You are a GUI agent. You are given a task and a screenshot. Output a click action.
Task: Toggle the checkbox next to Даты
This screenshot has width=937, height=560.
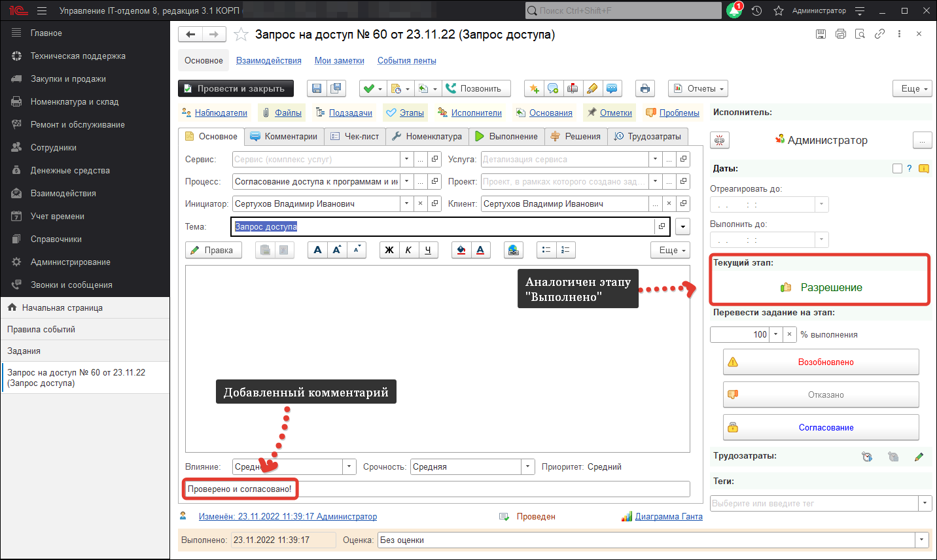point(897,168)
